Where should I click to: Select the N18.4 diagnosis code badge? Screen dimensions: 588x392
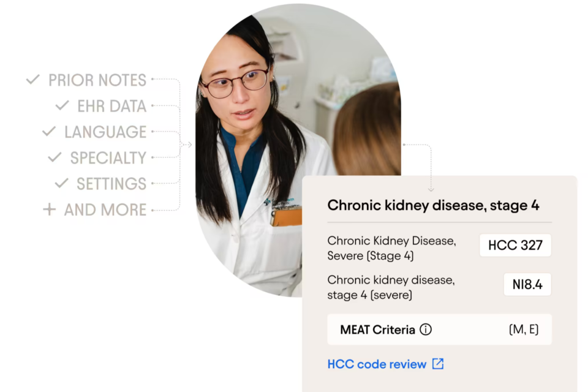[527, 285]
